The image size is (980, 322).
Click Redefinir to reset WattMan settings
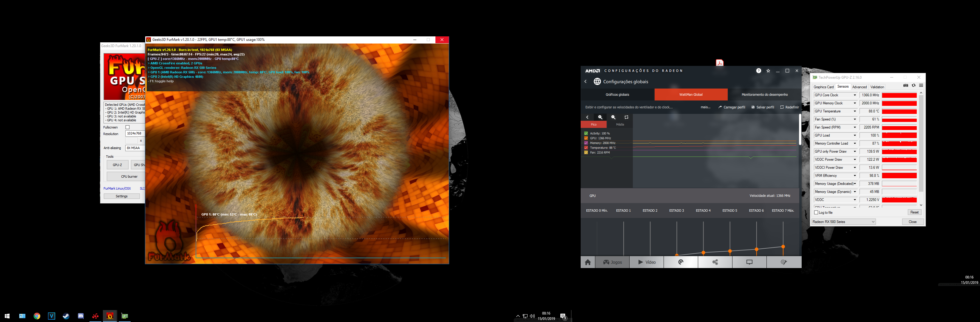(789, 107)
